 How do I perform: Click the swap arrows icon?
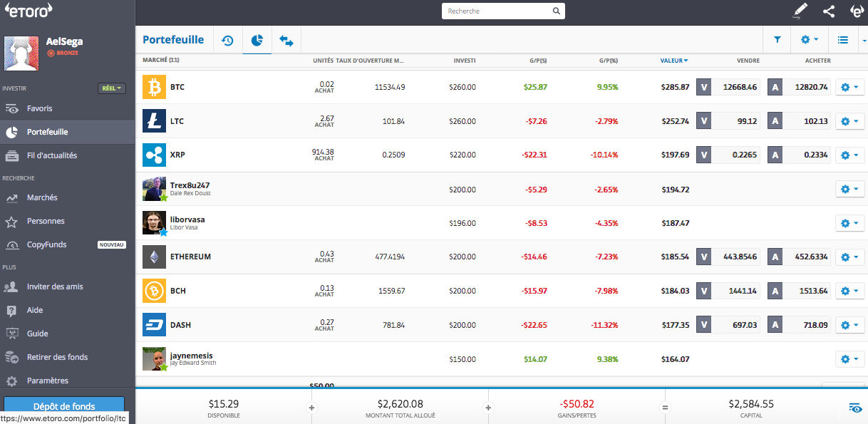pyautogui.click(x=286, y=41)
